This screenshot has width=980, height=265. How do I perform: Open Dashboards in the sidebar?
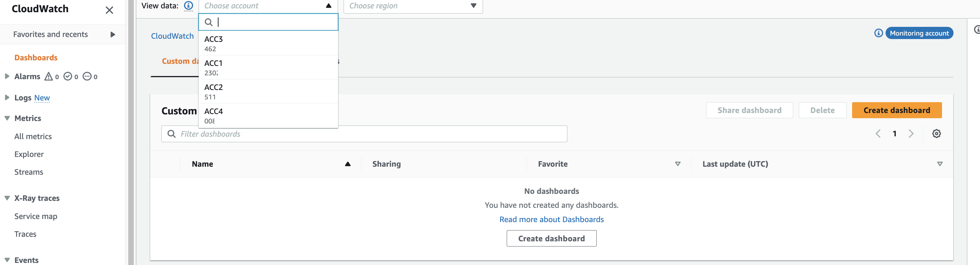click(x=36, y=58)
